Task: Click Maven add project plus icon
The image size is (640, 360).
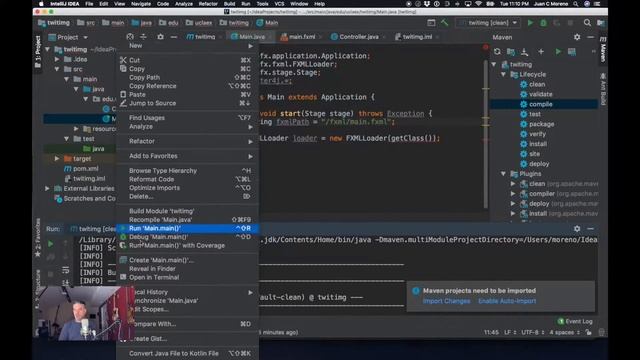Action: (541, 52)
